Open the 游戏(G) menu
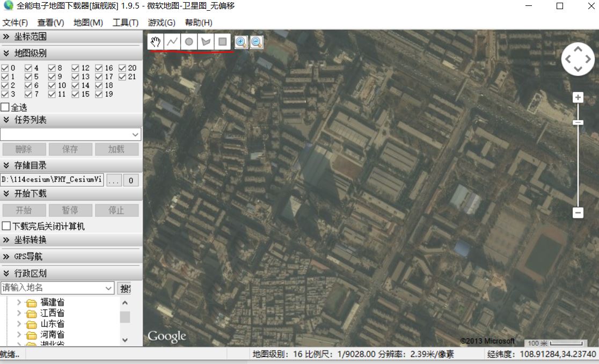Image resolution: width=599 pixels, height=364 pixels. pyautogui.click(x=162, y=23)
